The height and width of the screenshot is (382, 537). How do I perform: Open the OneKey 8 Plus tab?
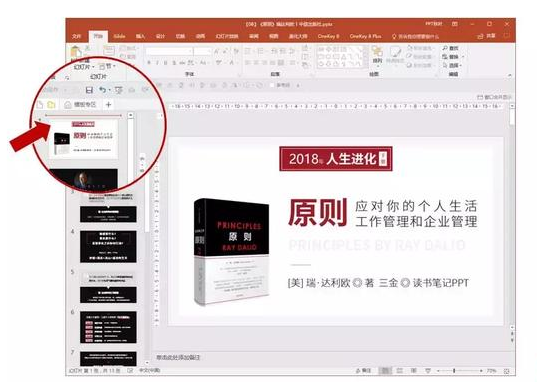point(365,36)
